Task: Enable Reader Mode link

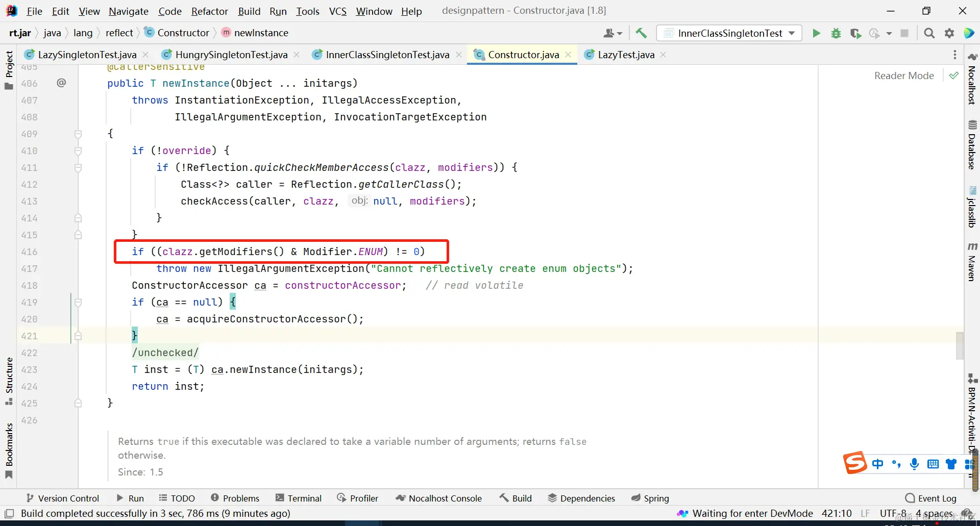Action: click(x=904, y=76)
